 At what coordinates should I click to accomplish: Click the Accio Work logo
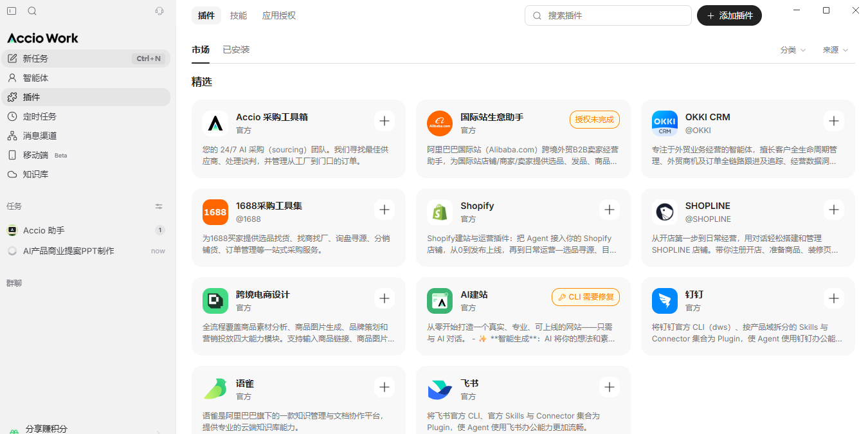pyautogui.click(x=42, y=38)
